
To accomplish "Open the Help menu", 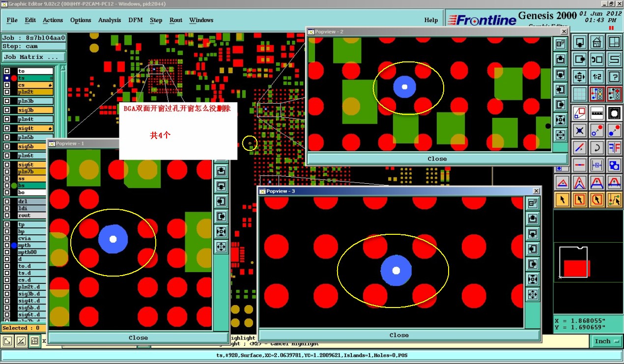I will tap(431, 20).
